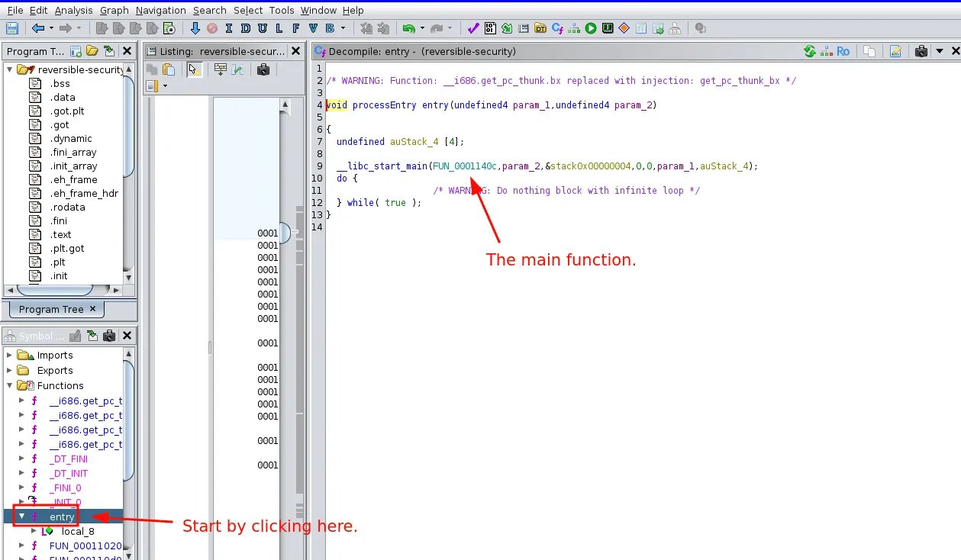Navigate to next Undefined (U icon)

coord(262,28)
